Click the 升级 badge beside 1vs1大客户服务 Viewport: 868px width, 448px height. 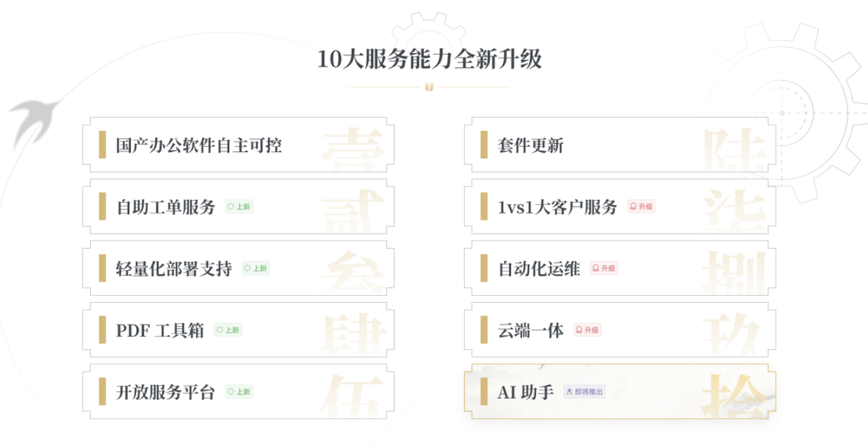(642, 207)
